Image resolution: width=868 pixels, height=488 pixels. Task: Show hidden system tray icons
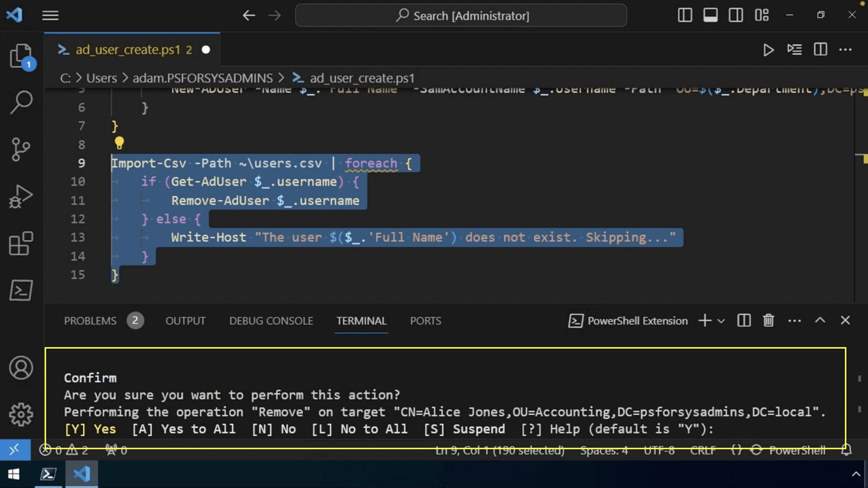(x=856, y=474)
